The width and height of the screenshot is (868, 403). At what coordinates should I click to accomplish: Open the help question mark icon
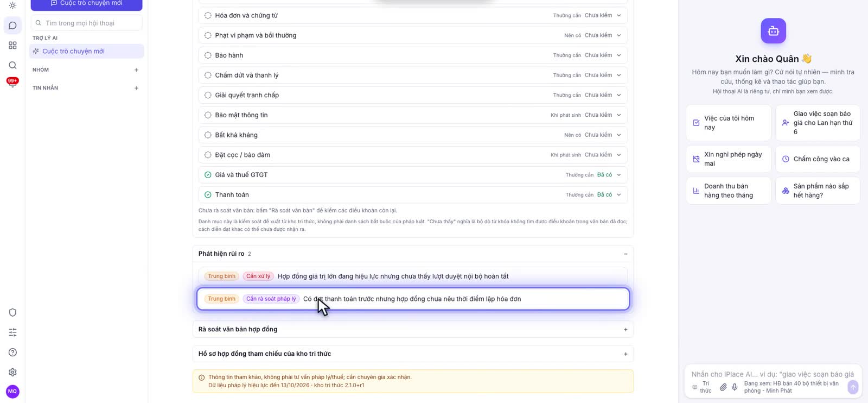pyautogui.click(x=12, y=352)
